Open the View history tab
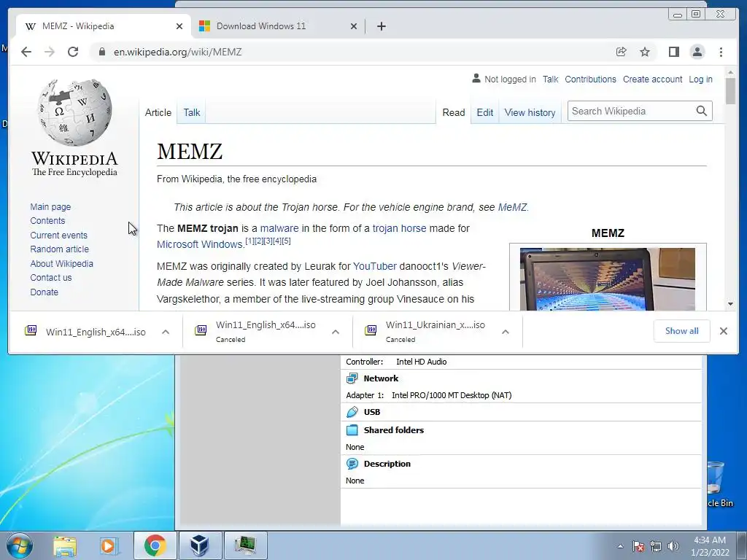 pyautogui.click(x=530, y=113)
